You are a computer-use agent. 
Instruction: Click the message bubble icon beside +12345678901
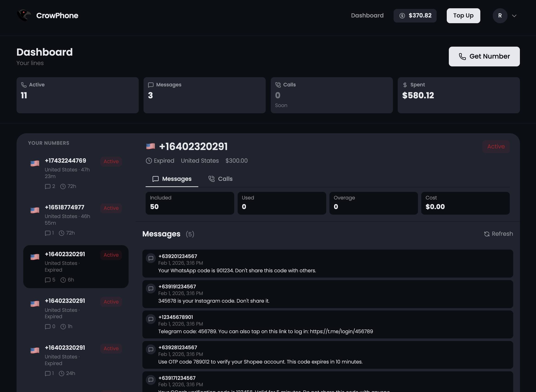(151, 319)
